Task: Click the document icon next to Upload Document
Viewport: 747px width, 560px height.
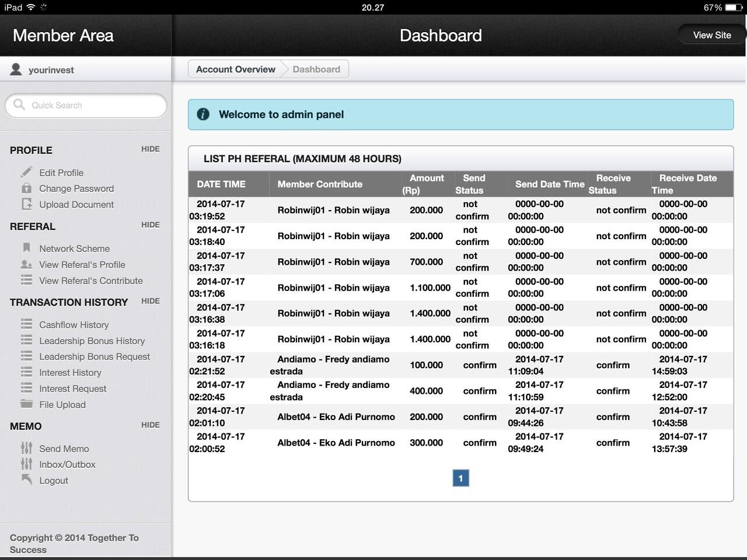Action: pos(27,204)
